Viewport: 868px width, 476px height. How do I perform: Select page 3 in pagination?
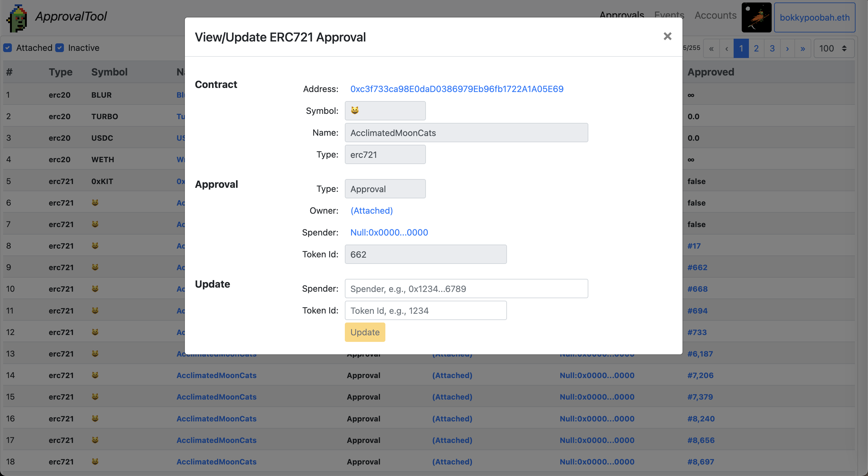point(772,49)
